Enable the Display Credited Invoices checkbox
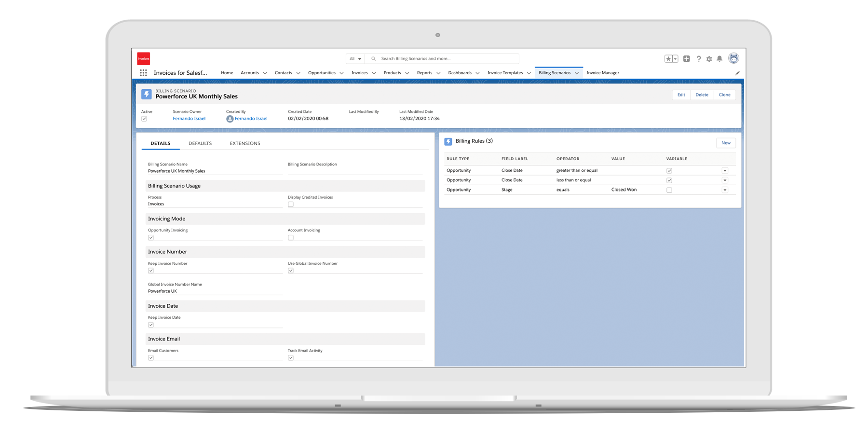This screenshot has height=434, width=868. coord(291,204)
